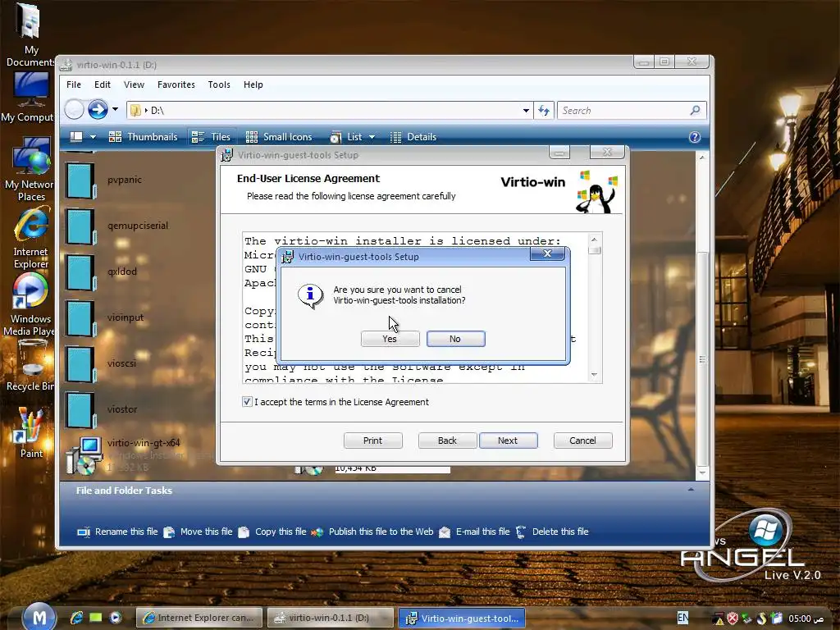Viewport: 840px width, 630px height.
Task: Open Paint desktop shortcut
Action: click(30, 433)
